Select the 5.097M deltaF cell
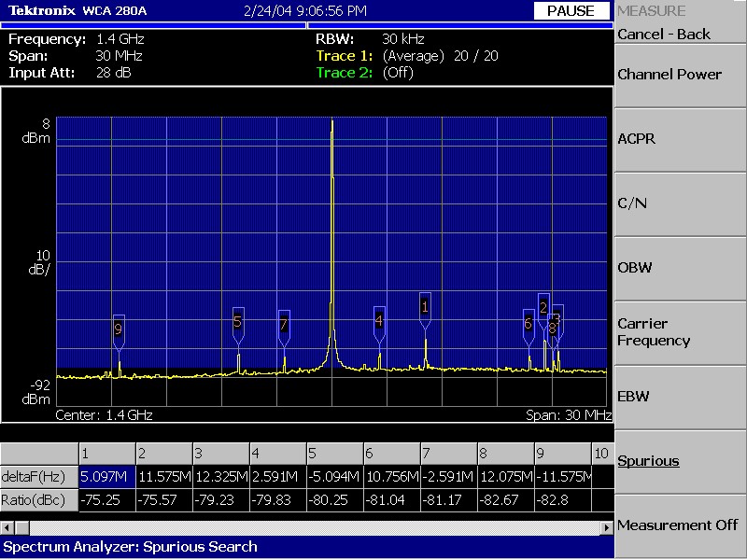This screenshot has height=560, width=747. 107,477
